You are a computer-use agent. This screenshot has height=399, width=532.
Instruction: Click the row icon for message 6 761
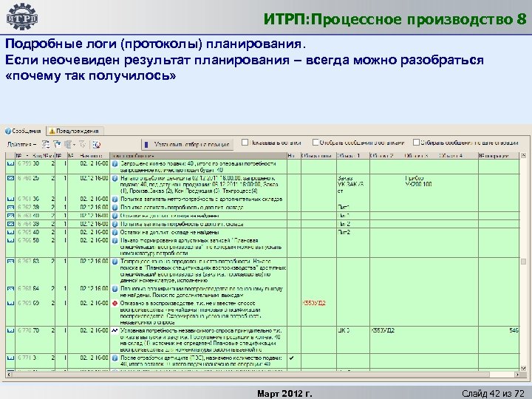point(11,199)
